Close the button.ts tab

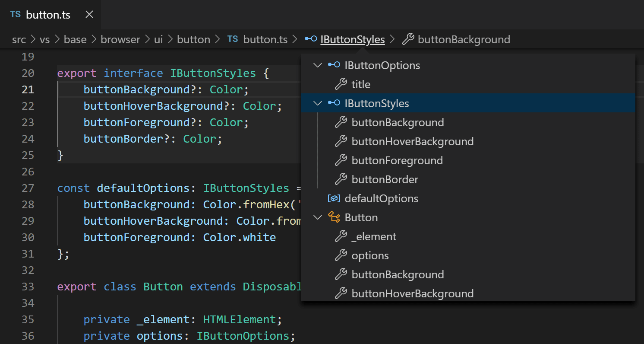click(x=89, y=14)
